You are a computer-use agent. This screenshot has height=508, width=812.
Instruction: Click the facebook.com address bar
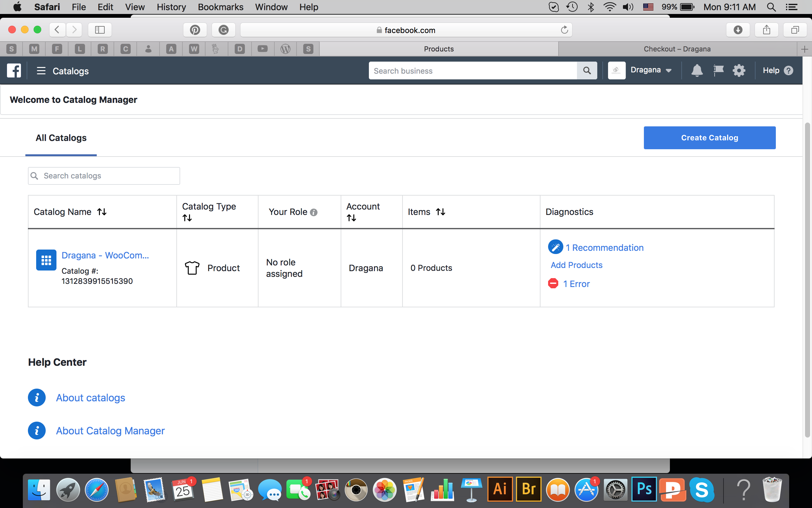pos(406,30)
